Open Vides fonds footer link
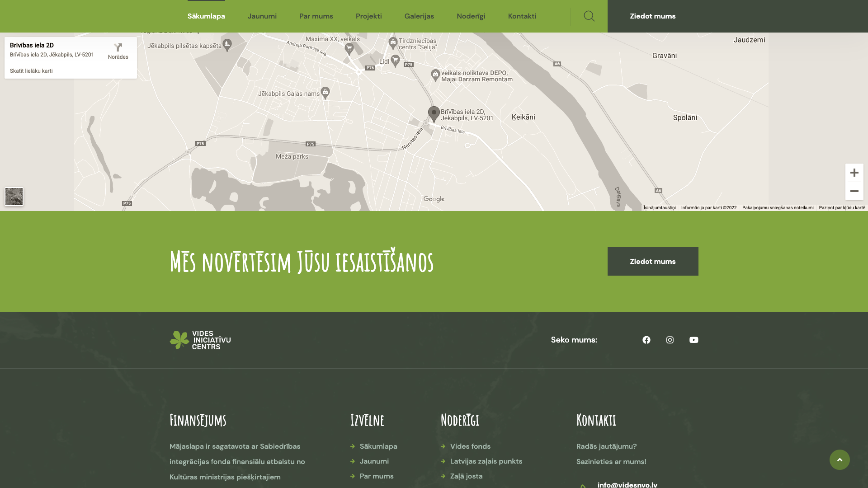Image resolution: width=868 pixels, height=488 pixels. [x=470, y=446]
